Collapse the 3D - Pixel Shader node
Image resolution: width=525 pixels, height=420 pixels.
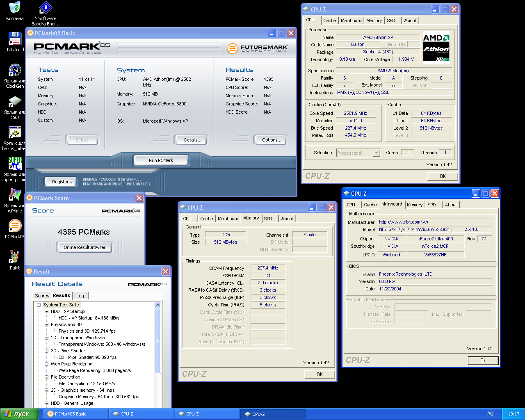(x=47, y=351)
